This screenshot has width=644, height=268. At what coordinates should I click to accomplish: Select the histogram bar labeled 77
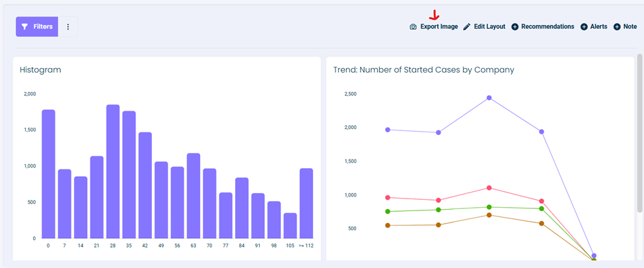point(225,216)
